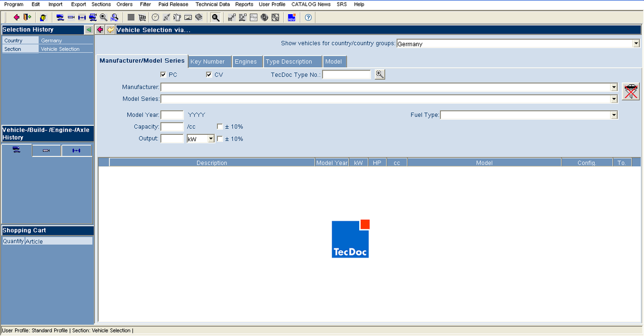Collapse Selection History with green arrow
The height and width of the screenshot is (336, 644).
(x=89, y=30)
